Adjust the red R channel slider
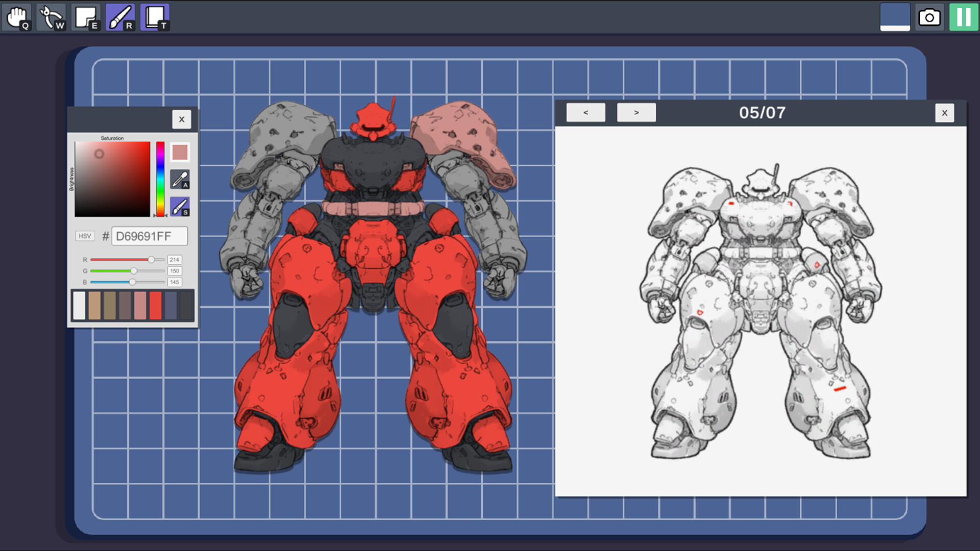The image size is (980, 551). point(151,260)
